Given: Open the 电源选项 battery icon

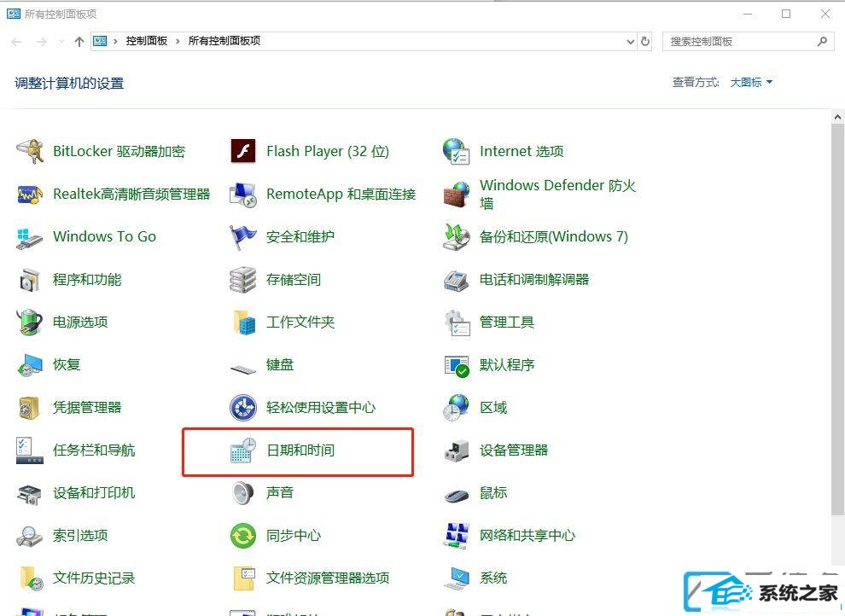Looking at the screenshot, I should [30, 322].
